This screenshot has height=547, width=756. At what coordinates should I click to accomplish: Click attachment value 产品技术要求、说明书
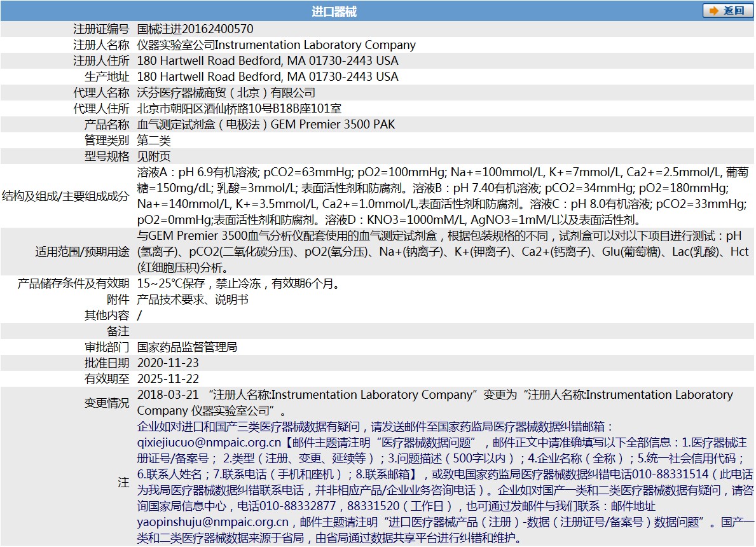[193, 300]
